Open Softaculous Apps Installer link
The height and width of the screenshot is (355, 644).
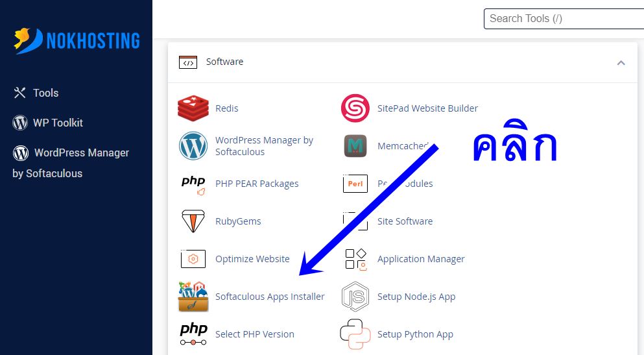[x=270, y=297]
